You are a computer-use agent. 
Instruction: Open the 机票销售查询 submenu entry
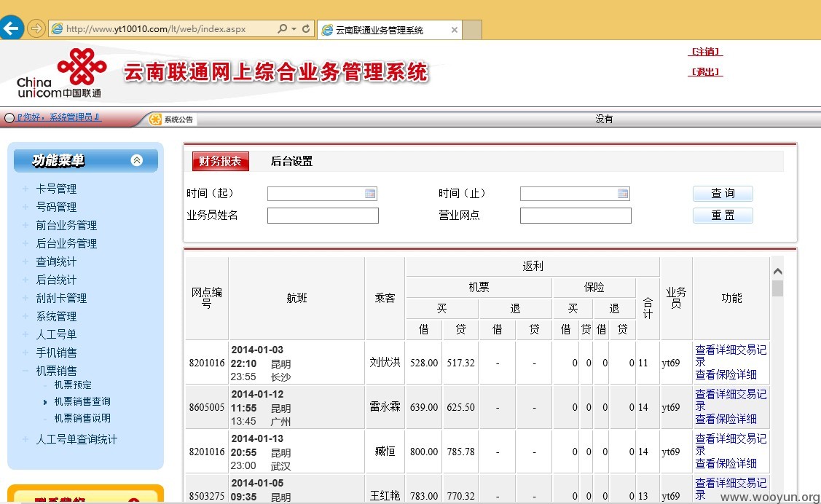pos(82,401)
